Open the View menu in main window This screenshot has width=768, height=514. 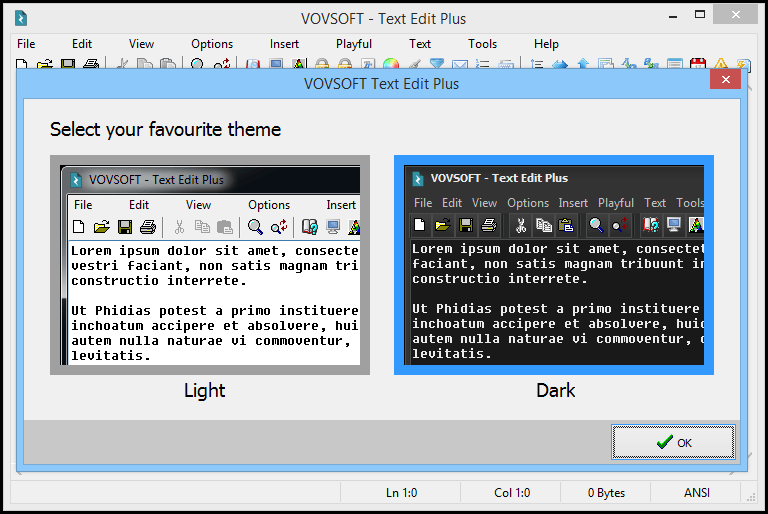(141, 44)
